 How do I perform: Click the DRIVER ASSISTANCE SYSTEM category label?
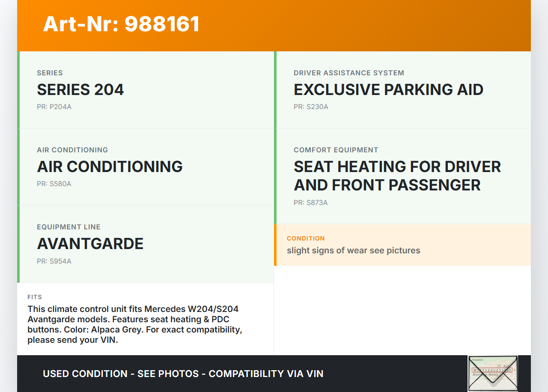(349, 73)
